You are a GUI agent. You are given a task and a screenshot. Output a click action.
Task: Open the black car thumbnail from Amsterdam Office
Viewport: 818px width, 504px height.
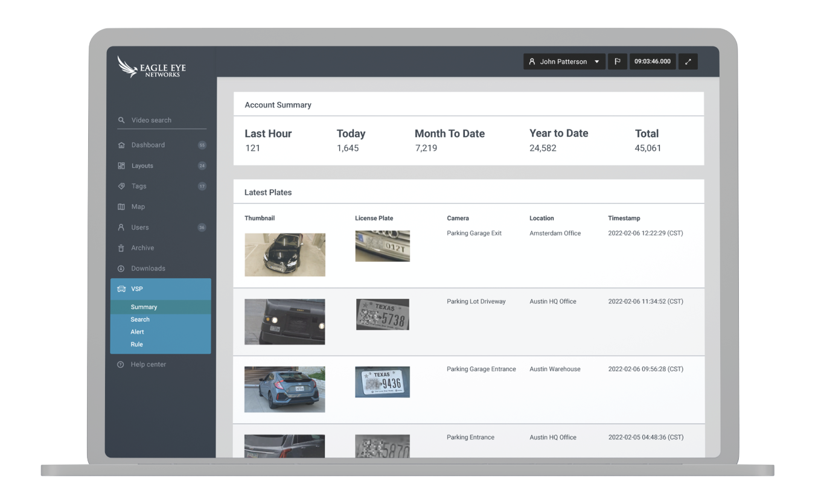click(x=284, y=255)
